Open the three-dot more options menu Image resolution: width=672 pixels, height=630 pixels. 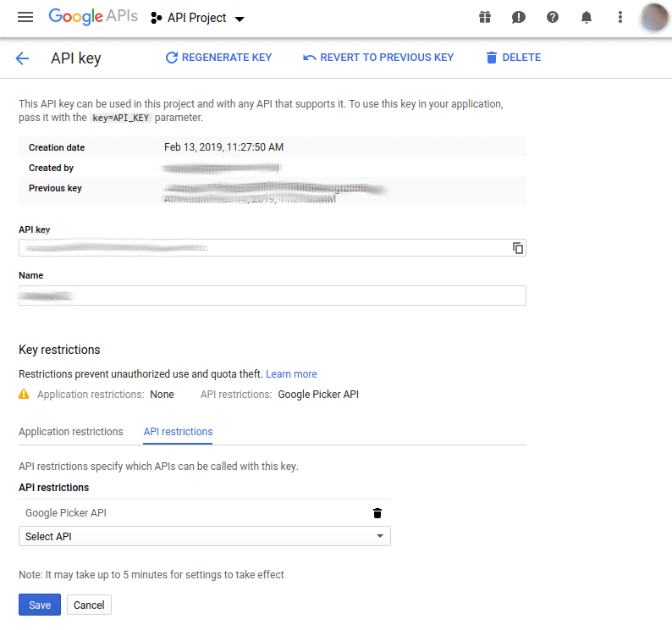620,17
